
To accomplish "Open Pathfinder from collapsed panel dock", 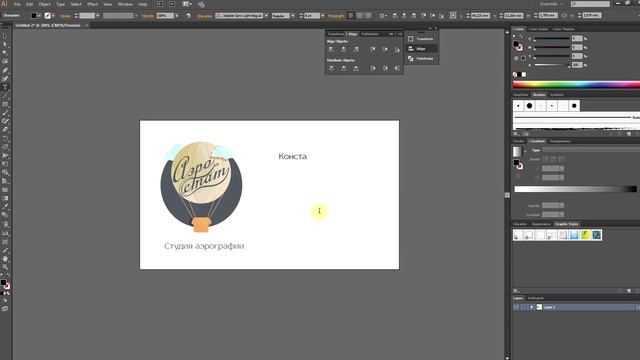I will (x=421, y=59).
